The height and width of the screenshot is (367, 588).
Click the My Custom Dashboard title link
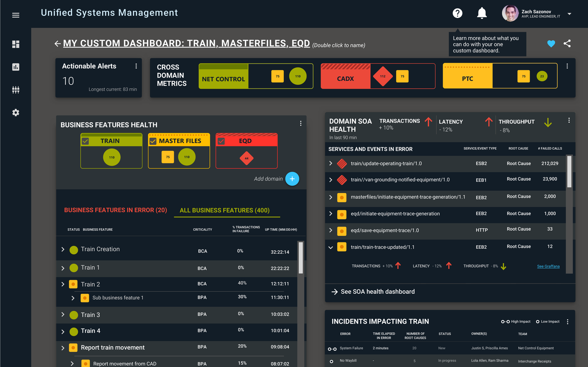point(186,43)
